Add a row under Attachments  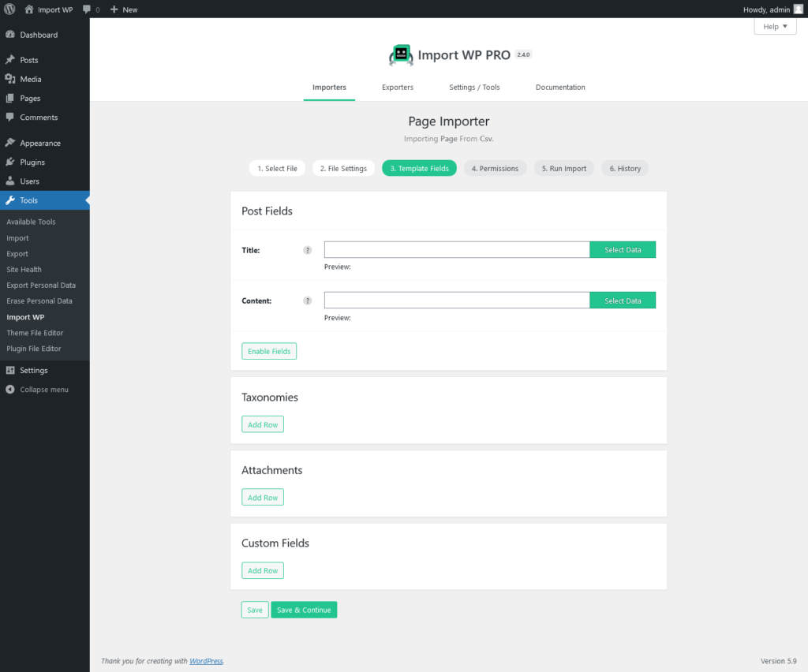point(263,498)
